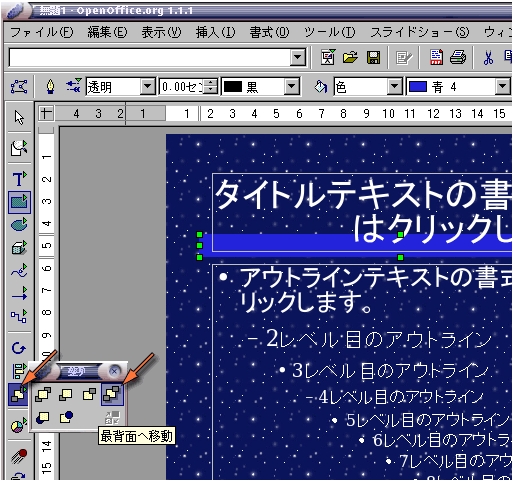The height and width of the screenshot is (480, 512).
Task: Open the Insert tool with pie chart icon
Action: coord(19,425)
